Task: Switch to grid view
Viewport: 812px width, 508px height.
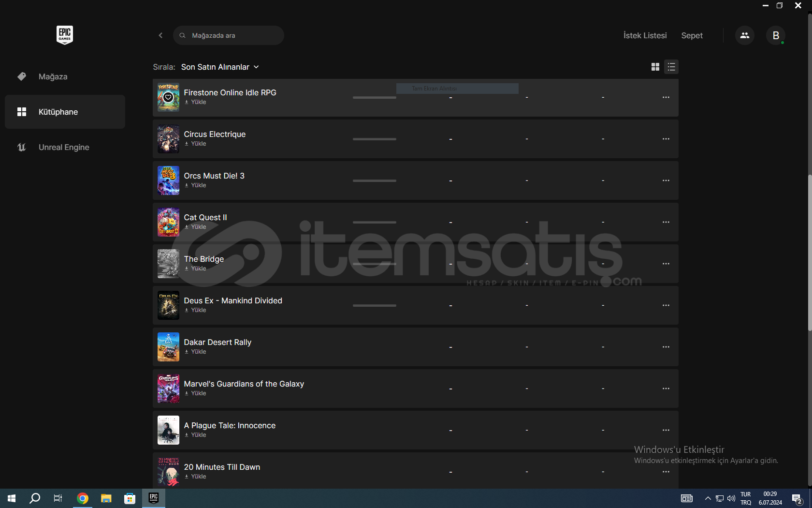Action: click(x=655, y=67)
